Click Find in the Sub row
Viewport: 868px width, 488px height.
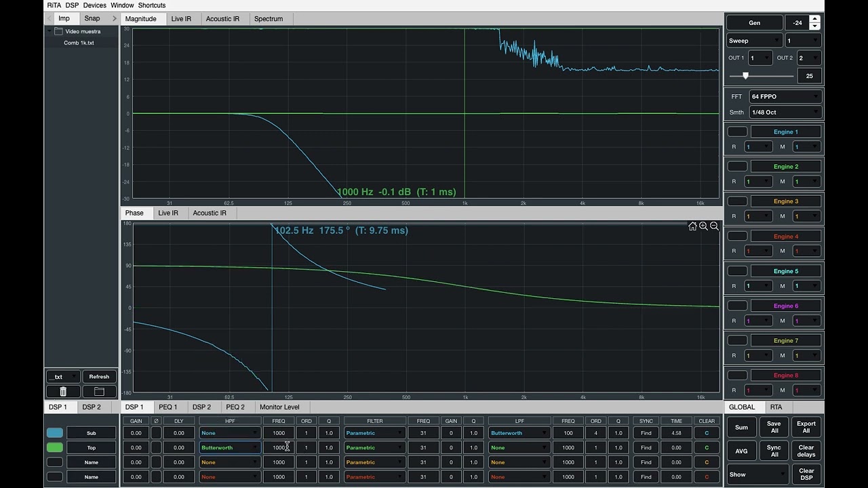[x=646, y=433]
